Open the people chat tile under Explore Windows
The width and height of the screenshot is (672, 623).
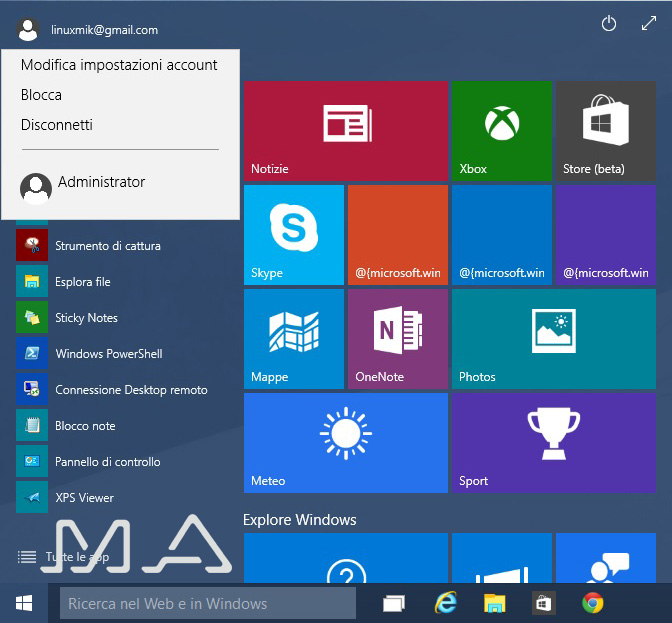coord(606,558)
